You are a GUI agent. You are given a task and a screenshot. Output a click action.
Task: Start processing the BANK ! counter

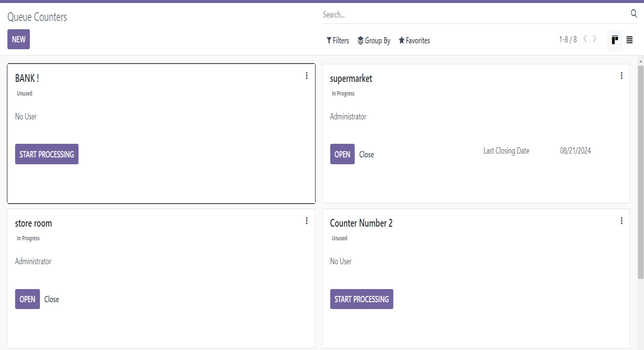click(47, 154)
